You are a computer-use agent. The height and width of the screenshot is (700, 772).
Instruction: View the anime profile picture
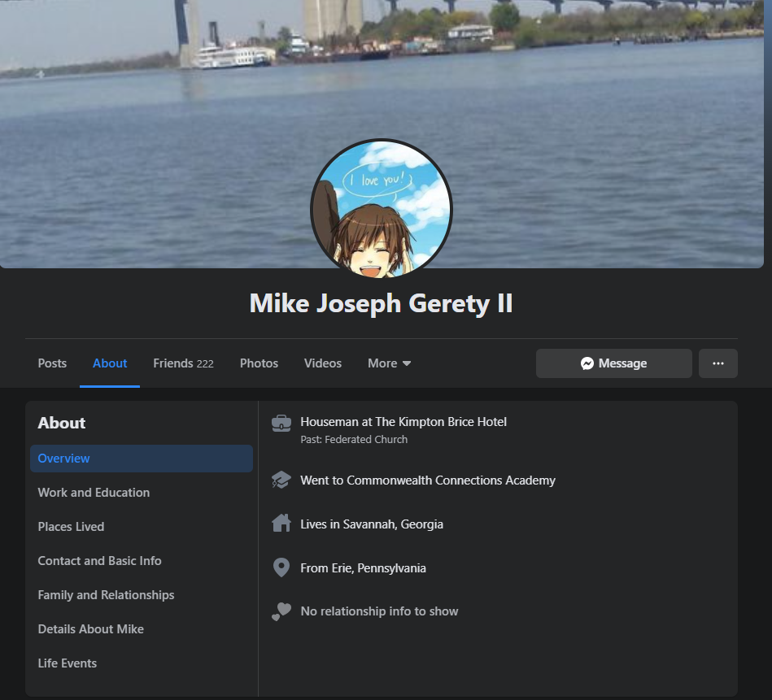pos(381,210)
